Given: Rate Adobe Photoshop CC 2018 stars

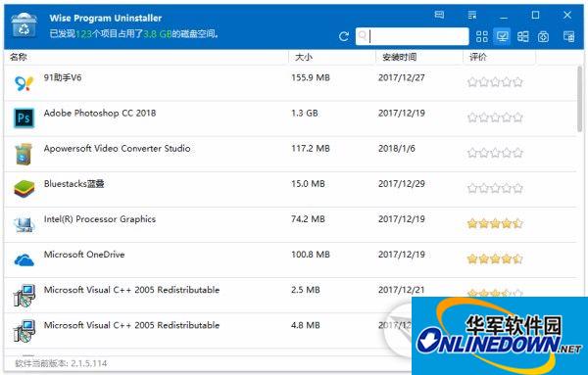Looking at the screenshot, I should pos(495,117).
